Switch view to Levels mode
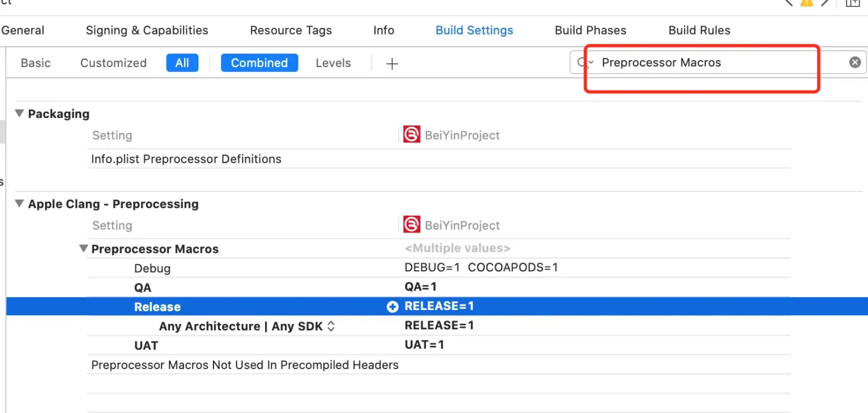Image resolution: width=868 pixels, height=413 pixels. [333, 62]
